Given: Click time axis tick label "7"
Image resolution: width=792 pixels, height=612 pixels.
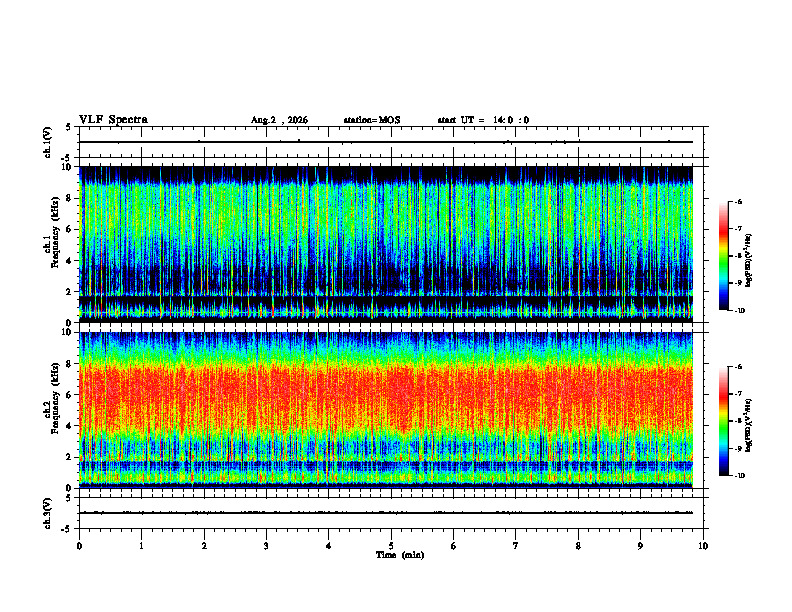Looking at the screenshot, I should pyautogui.click(x=516, y=546).
